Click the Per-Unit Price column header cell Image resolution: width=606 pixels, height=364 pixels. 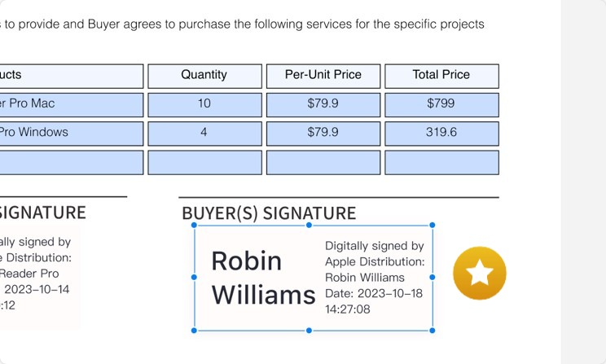click(323, 76)
